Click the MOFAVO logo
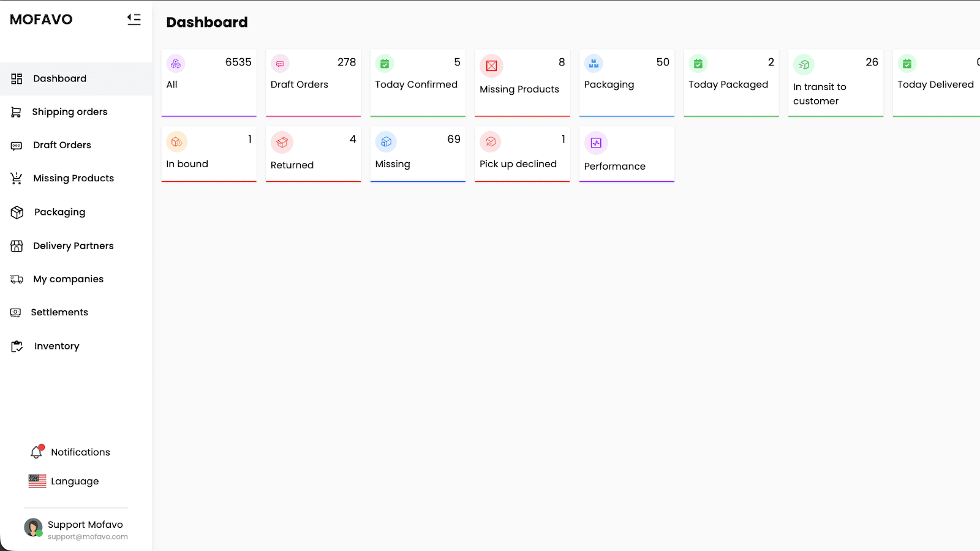Viewport: 980px width, 551px height. pos(41,20)
